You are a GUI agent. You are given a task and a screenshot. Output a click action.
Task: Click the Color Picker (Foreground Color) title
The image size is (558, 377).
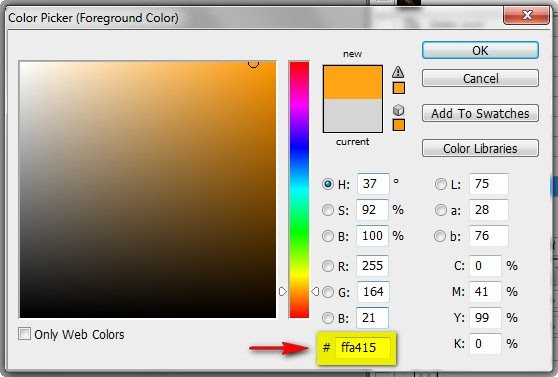click(x=93, y=18)
